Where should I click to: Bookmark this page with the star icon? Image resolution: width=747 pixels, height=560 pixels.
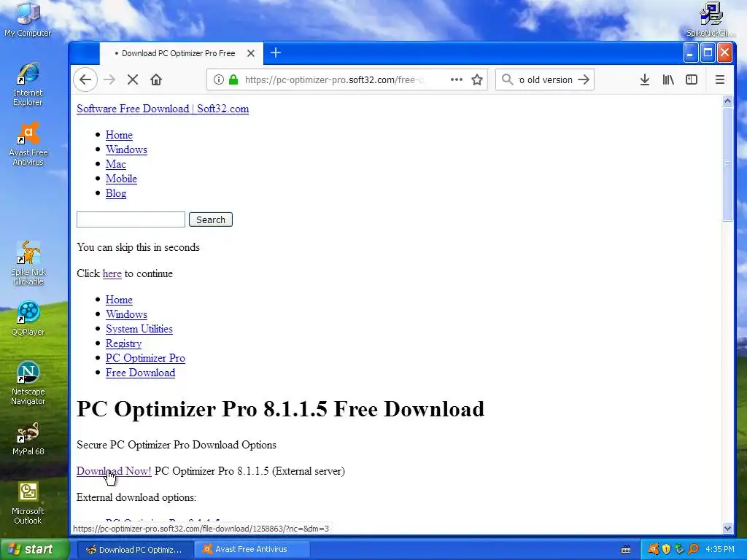pos(477,79)
